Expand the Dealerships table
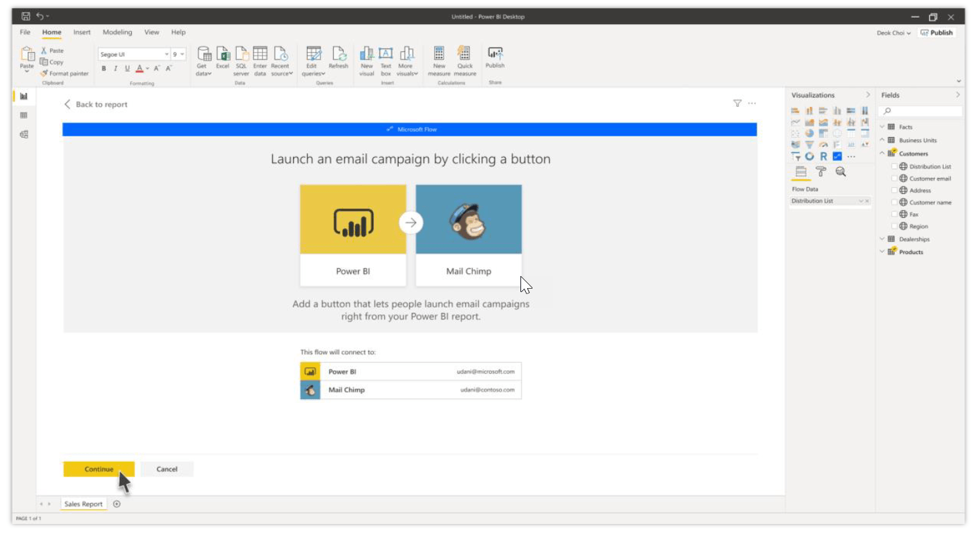The width and height of the screenshot is (980, 534). tap(882, 239)
